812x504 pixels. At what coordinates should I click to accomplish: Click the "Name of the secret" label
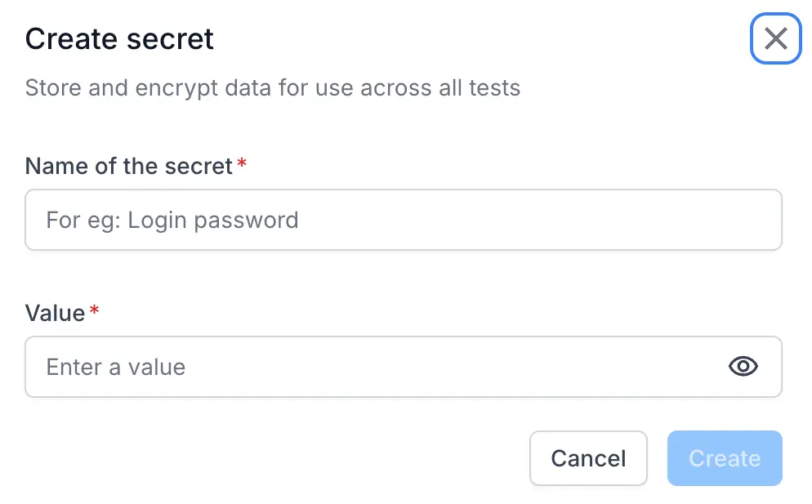129,167
